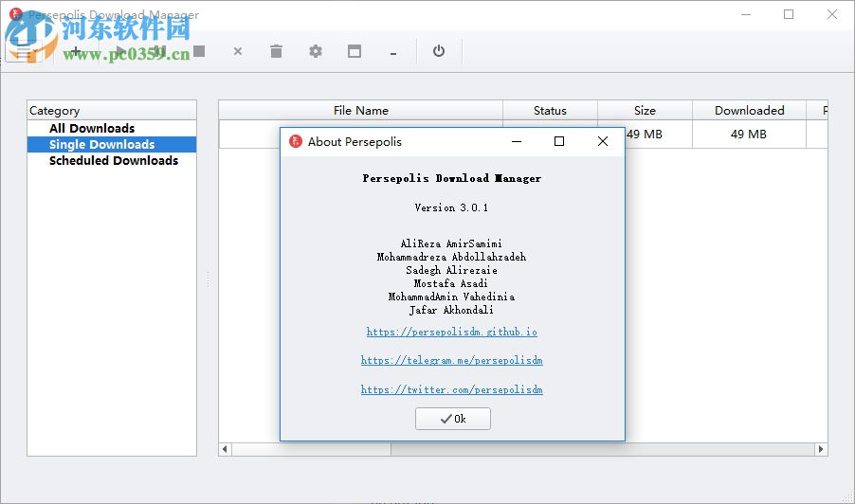Image resolution: width=855 pixels, height=504 pixels.
Task: Click the name Sadegh Alirezaie
Action: click(x=451, y=270)
